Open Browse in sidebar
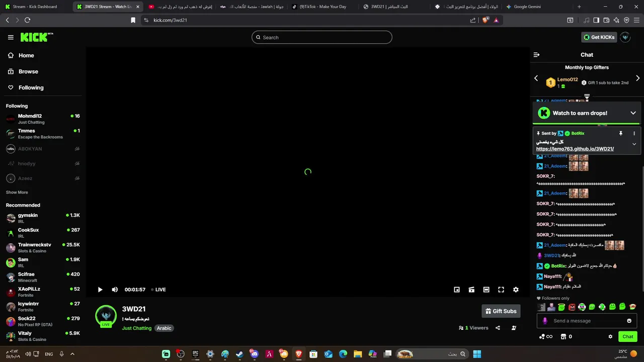 28,71
